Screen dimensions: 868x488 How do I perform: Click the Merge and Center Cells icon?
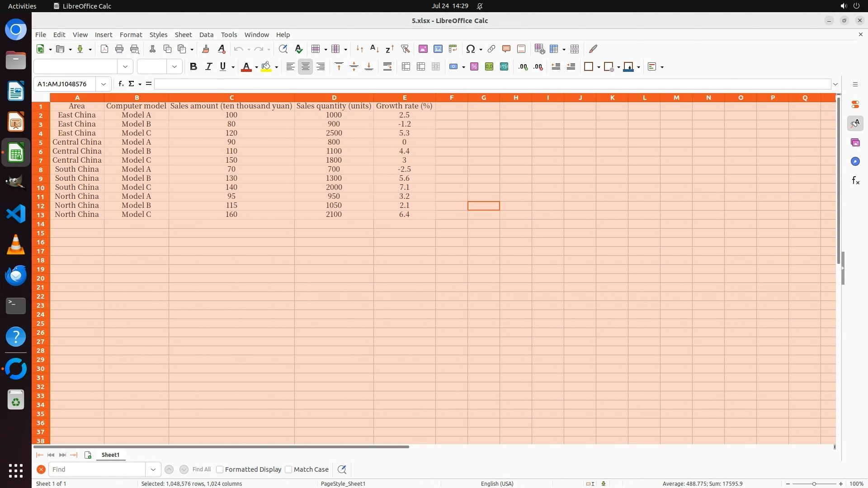tap(406, 67)
